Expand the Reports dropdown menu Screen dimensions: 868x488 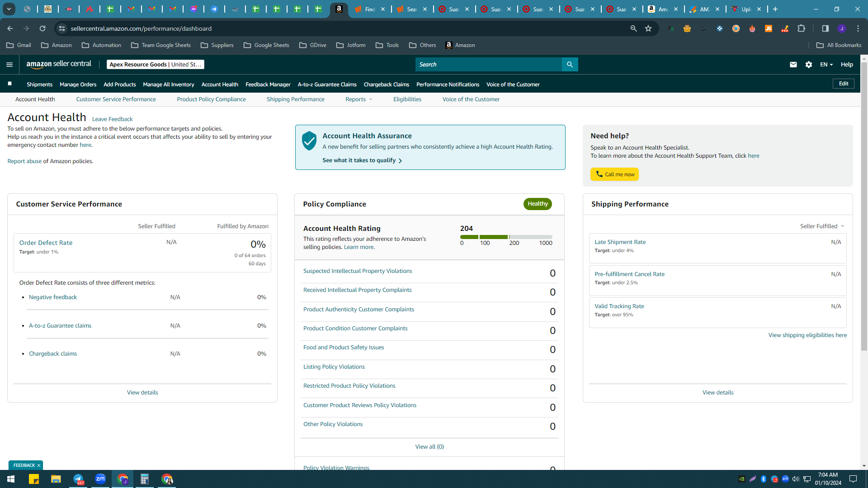pos(359,99)
